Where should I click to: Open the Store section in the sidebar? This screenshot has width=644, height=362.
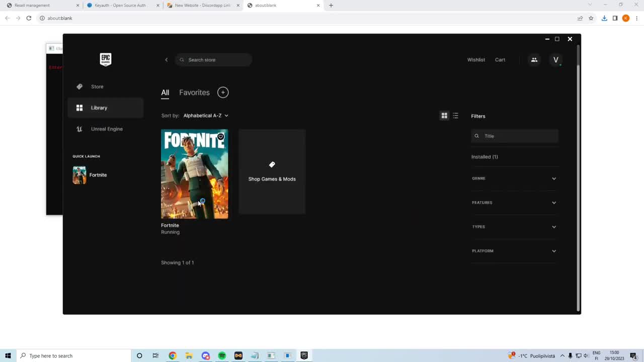click(x=97, y=86)
